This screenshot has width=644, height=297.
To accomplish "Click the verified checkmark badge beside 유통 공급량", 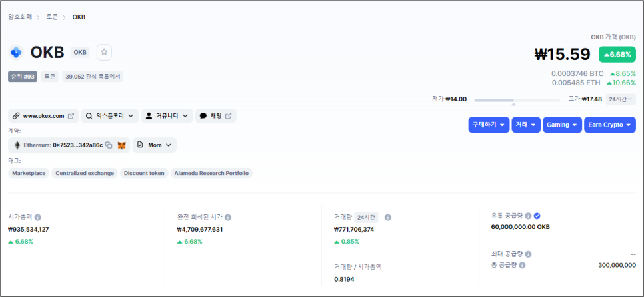I will tap(537, 216).
